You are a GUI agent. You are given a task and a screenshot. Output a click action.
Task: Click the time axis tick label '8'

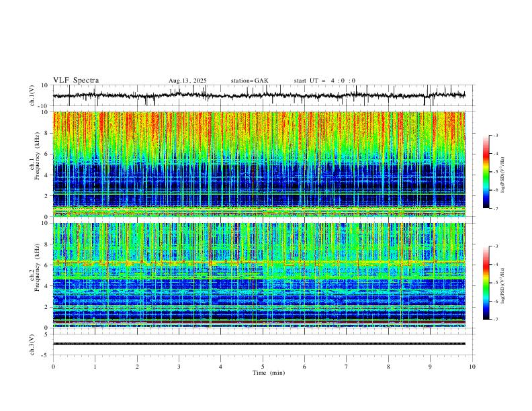388,367
